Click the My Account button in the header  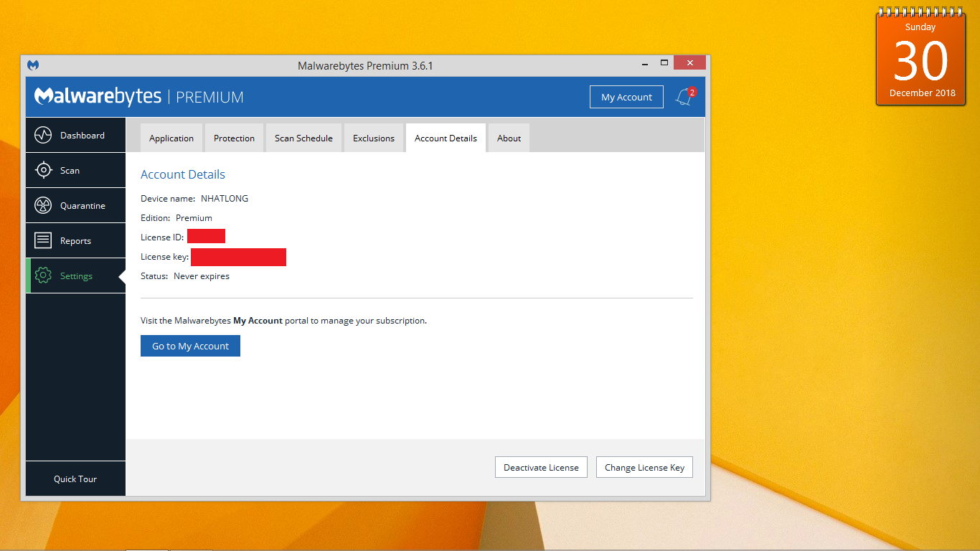click(x=626, y=97)
